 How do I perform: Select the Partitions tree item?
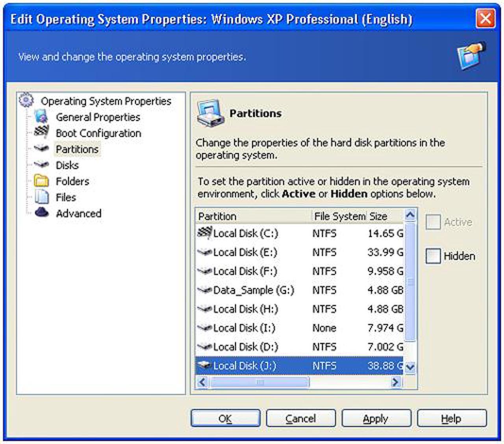coord(77,149)
